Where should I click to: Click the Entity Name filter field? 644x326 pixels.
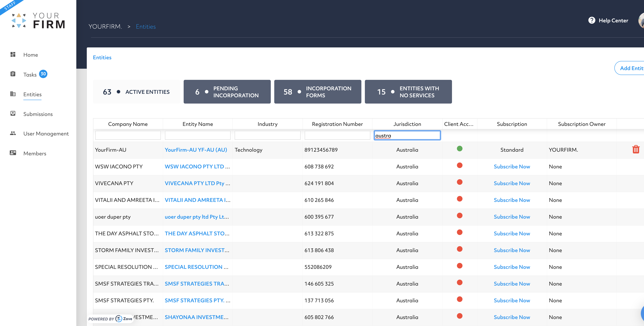(197, 135)
